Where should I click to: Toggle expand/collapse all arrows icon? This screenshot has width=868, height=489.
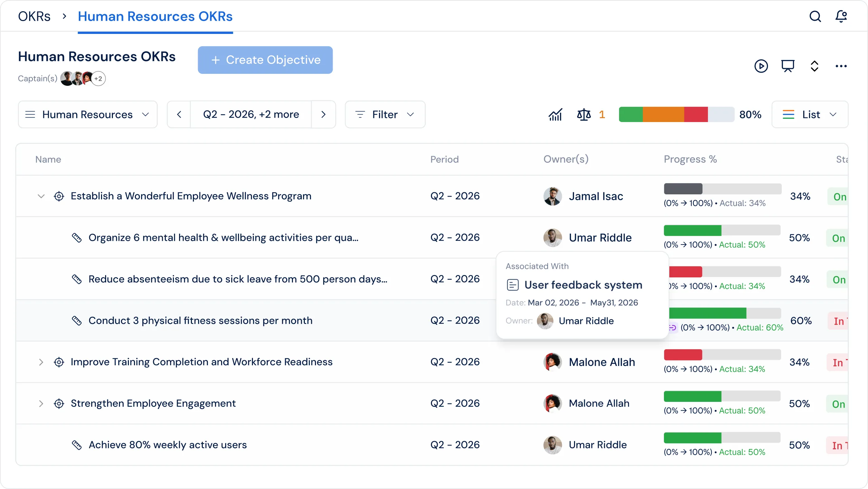[x=814, y=66]
